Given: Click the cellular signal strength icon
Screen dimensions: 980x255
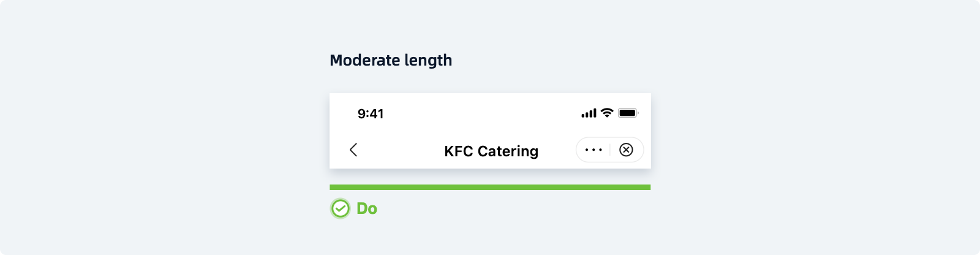Looking at the screenshot, I should 589,113.
